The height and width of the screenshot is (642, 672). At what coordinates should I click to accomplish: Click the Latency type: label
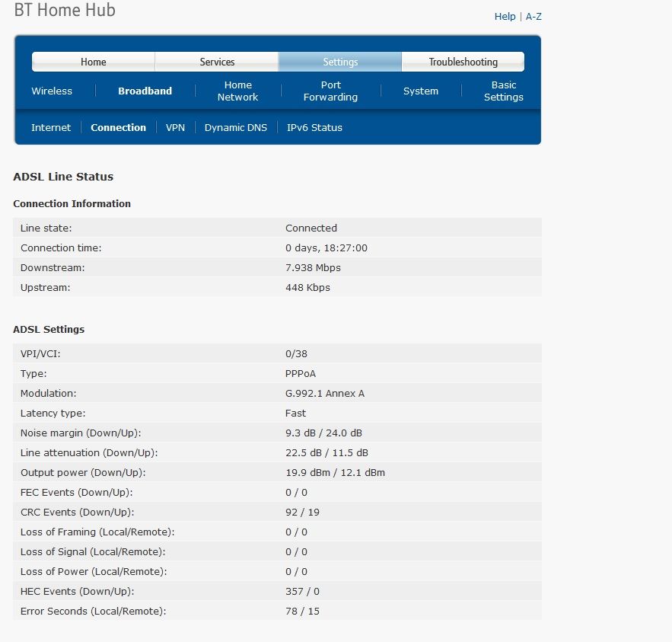tap(53, 413)
